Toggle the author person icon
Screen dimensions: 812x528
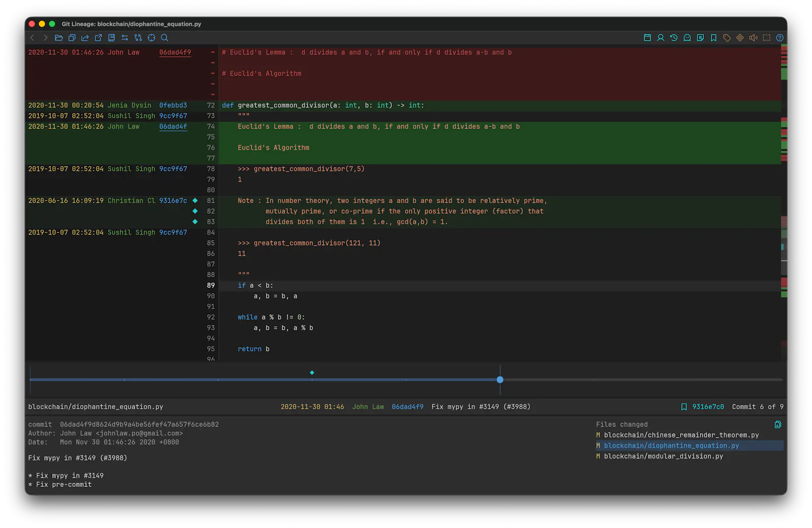[661, 38]
